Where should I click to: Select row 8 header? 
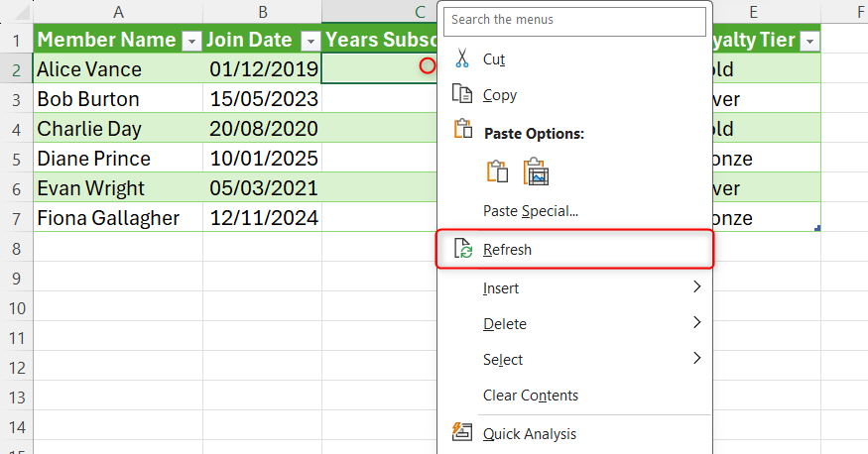(17, 248)
